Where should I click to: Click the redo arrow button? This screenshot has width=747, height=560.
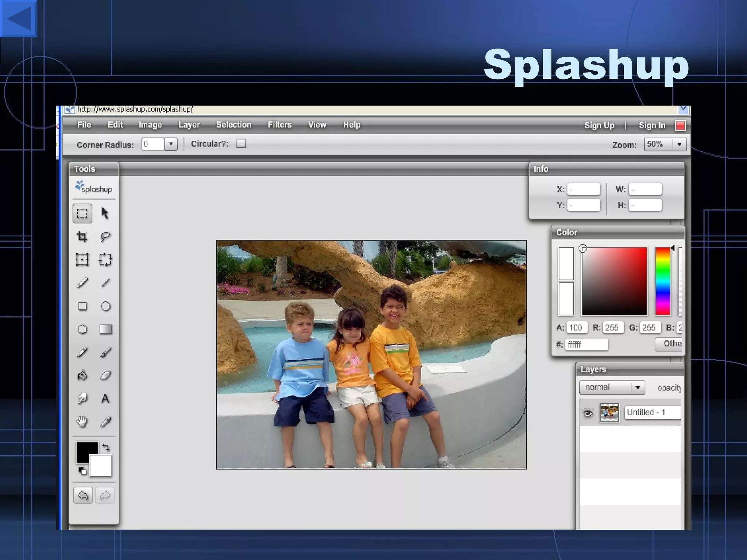(105, 495)
